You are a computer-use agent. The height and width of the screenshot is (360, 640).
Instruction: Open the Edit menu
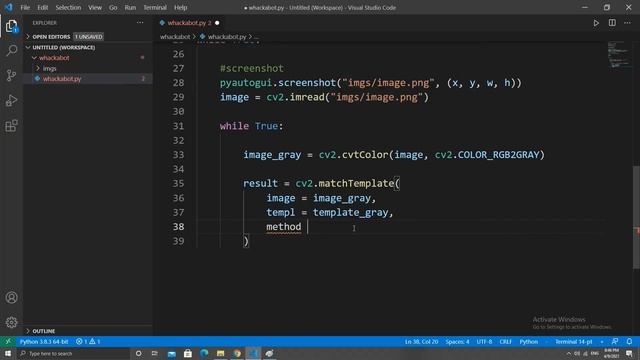click(x=42, y=7)
